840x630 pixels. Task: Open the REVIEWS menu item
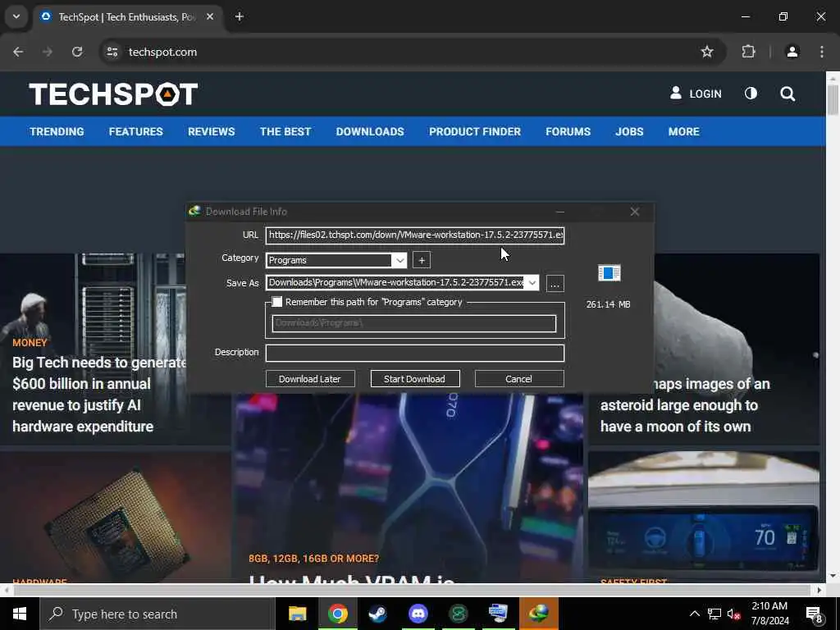pyautogui.click(x=211, y=132)
